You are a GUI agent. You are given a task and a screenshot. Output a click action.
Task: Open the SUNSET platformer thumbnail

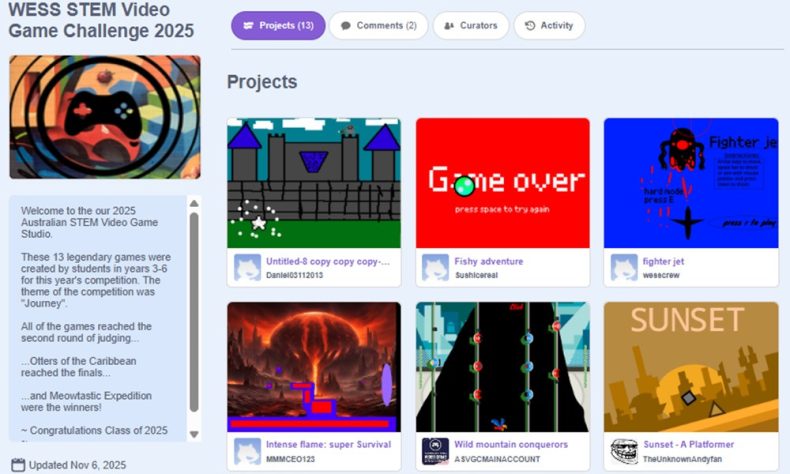click(691, 367)
